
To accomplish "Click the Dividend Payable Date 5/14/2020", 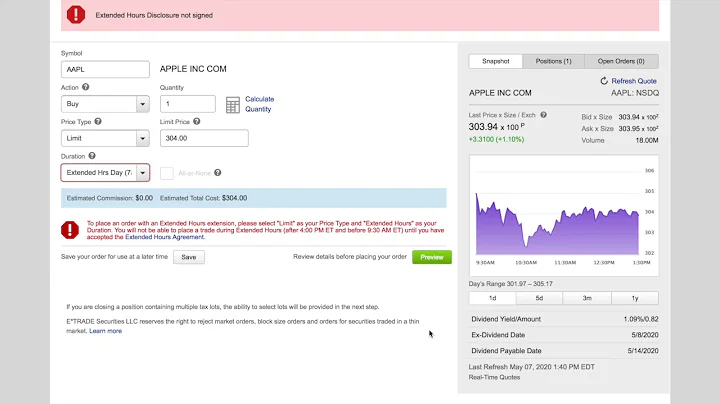I will point(643,351).
